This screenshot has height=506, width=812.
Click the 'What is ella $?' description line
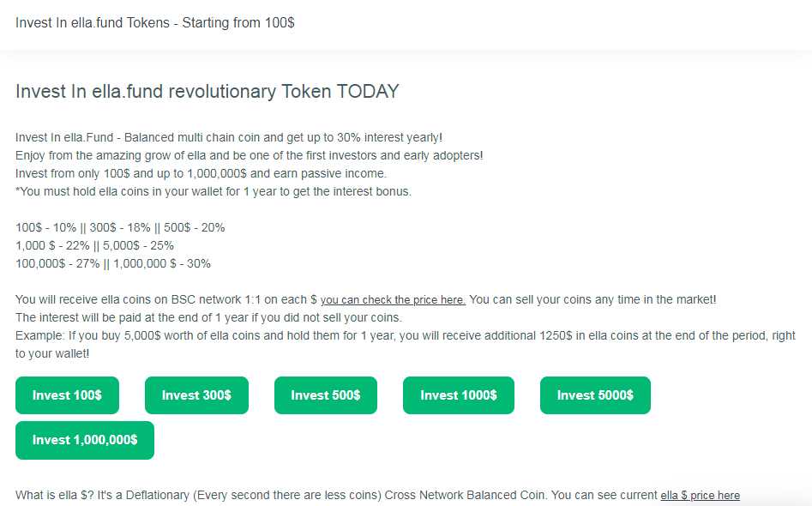[377, 495]
